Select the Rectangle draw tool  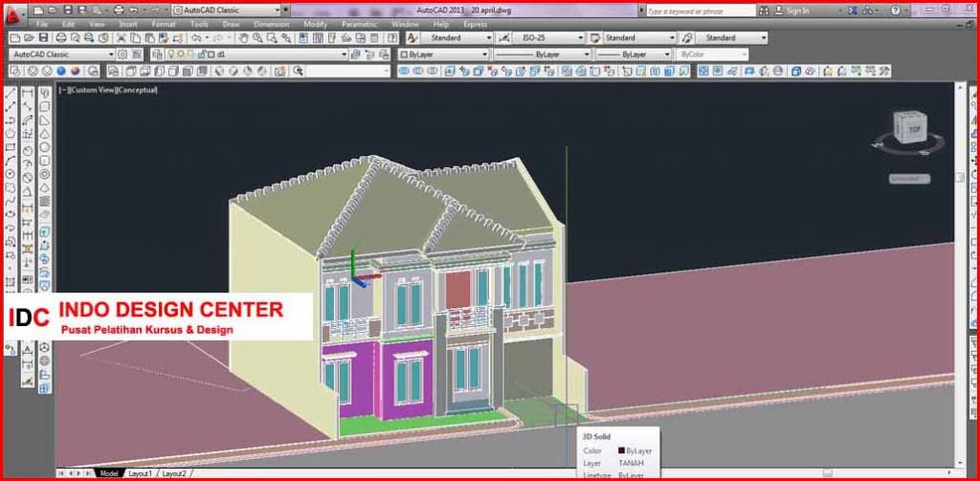pos(10,147)
